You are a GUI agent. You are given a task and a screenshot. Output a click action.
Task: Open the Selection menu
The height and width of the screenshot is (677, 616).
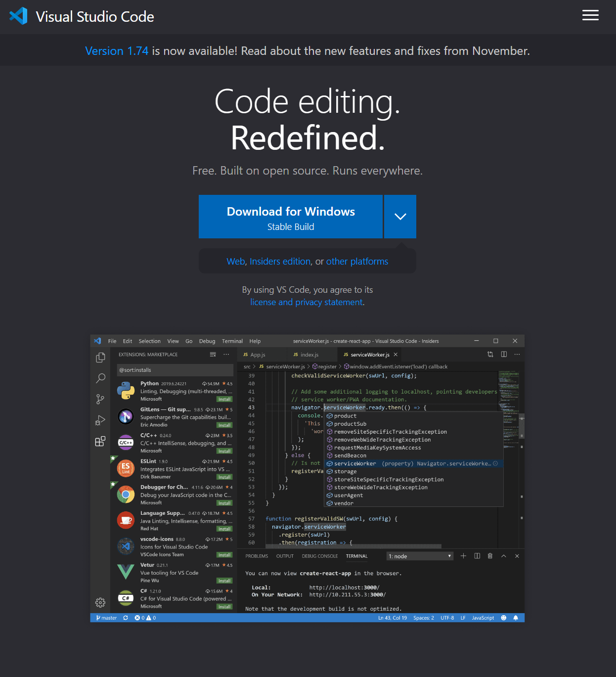point(149,341)
